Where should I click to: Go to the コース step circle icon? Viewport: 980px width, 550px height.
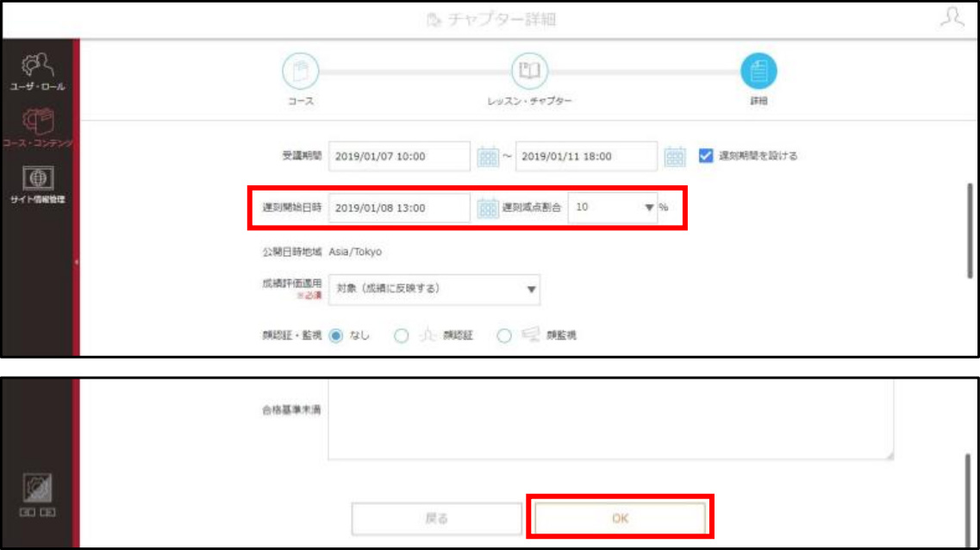coord(301,72)
